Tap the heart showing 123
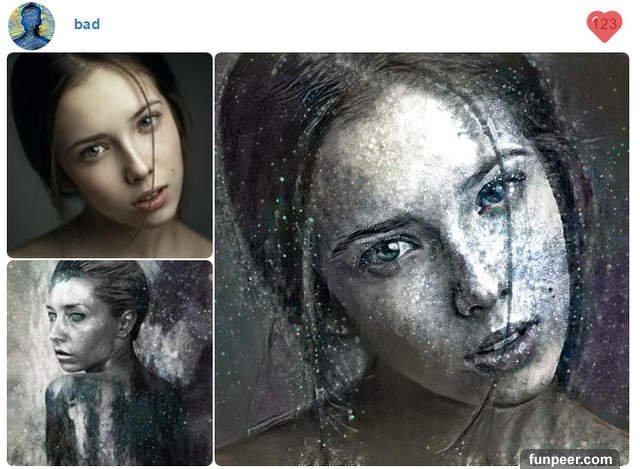The image size is (640, 469). coord(604,26)
